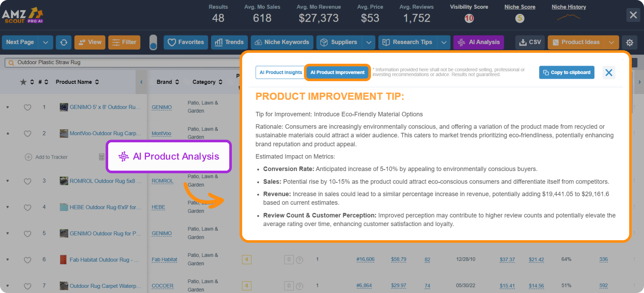Favorite the GENIMO 5' x 8' Outdoor Rug

(28, 107)
